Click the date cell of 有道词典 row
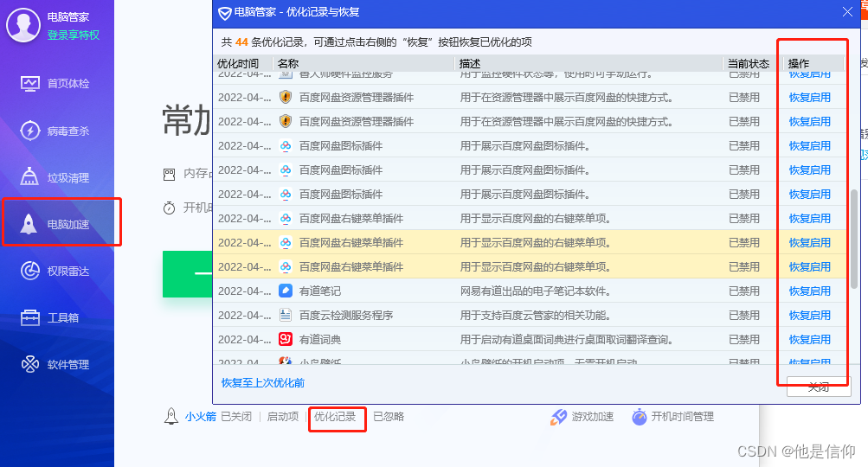The image size is (868, 467). point(244,339)
